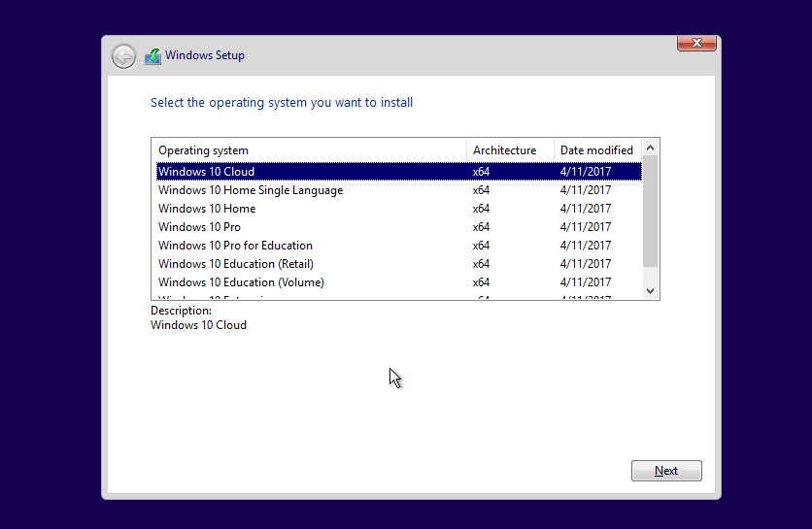Click x64 in the Windows 10 Cloud row
This screenshot has width=812, height=529.
481,172
